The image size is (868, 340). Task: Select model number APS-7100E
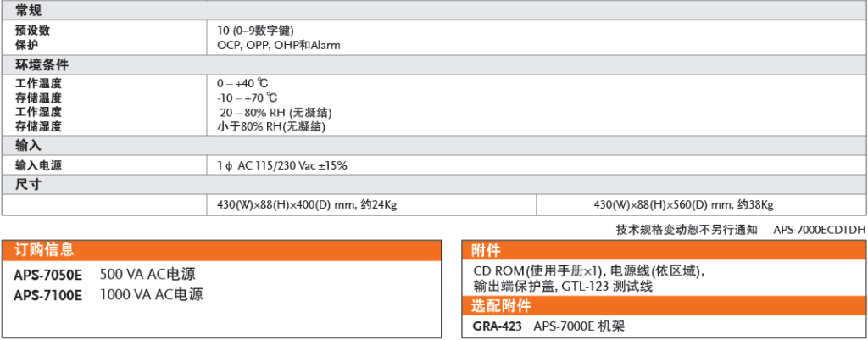click(x=48, y=295)
